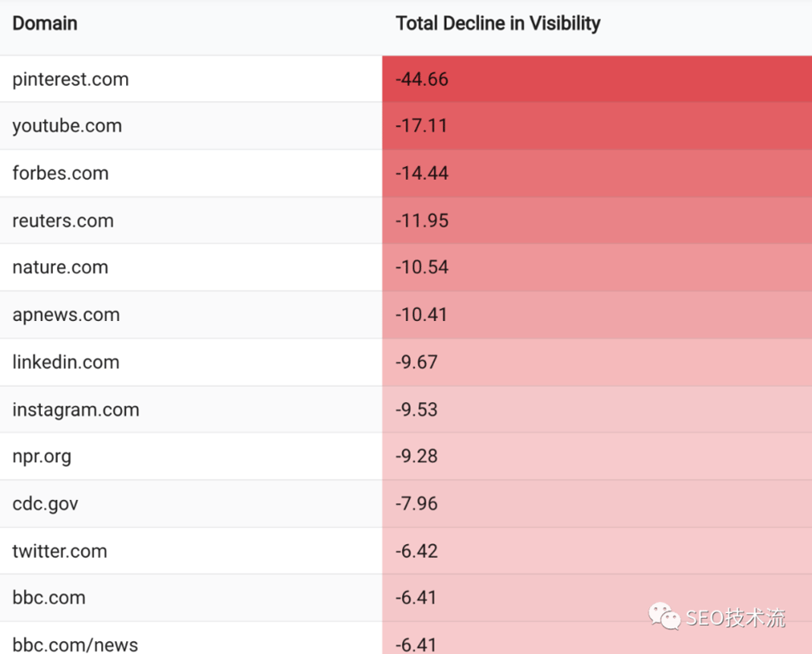Click the WeChat logo watermark icon
The width and height of the screenshot is (812, 654).
[x=665, y=616]
